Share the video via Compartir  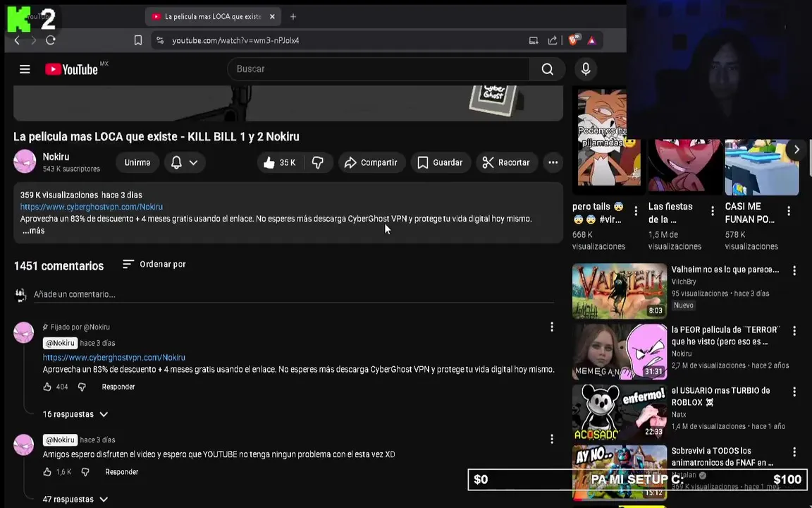coord(372,162)
